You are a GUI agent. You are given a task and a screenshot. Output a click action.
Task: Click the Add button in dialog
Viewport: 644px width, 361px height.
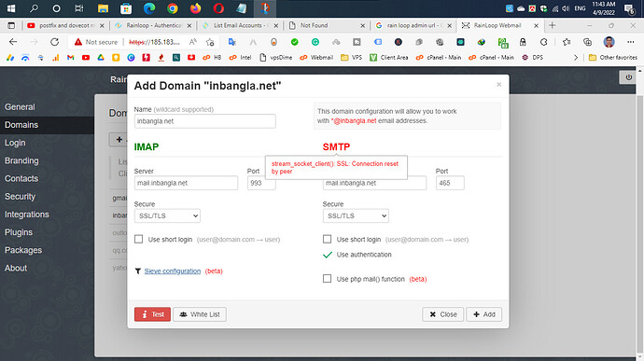[483, 314]
